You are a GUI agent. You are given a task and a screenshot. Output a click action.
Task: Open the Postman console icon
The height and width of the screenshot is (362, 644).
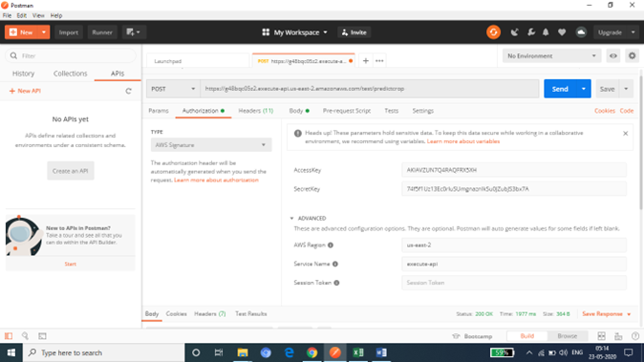point(42,335)
